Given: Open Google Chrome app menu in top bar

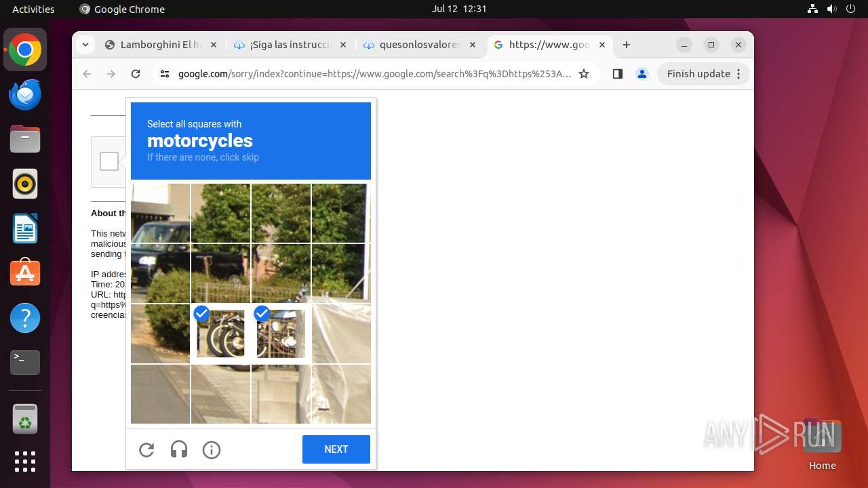Looking at the screenshot, I should tap(122, 9).
